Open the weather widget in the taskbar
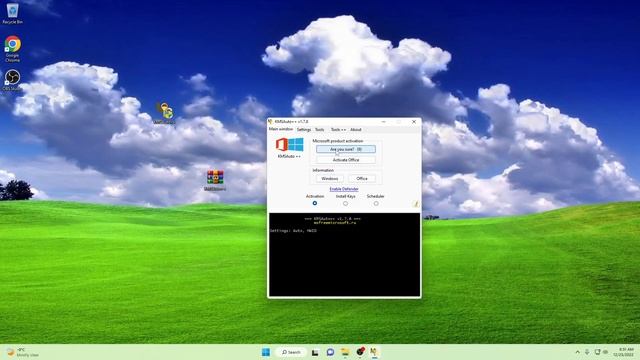The width and height of the screenshot is (640, 360). click(x=22, y=352)
